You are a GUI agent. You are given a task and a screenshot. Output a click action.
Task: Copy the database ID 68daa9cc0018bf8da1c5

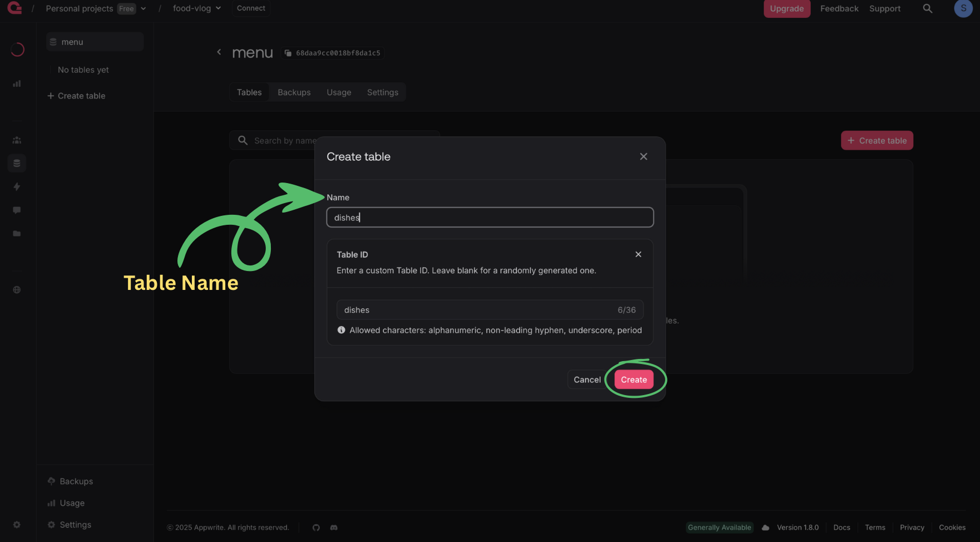(332, 53)
